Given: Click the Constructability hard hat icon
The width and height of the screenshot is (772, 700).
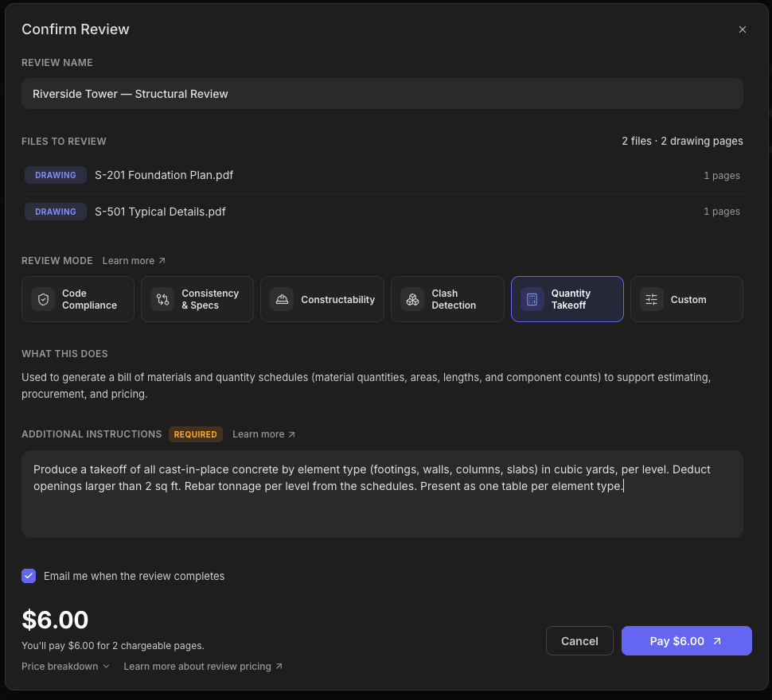Looking at the screenshot, I should click(282, 299).
